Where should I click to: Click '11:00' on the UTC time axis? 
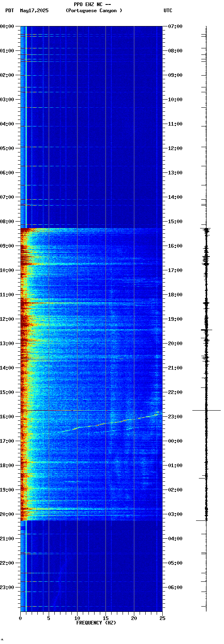click(175, 124)
